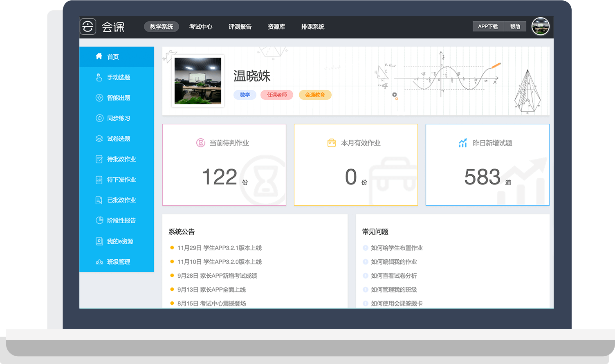
Task: Open 阶段性报告 from the sidebar
Action: 117,220
